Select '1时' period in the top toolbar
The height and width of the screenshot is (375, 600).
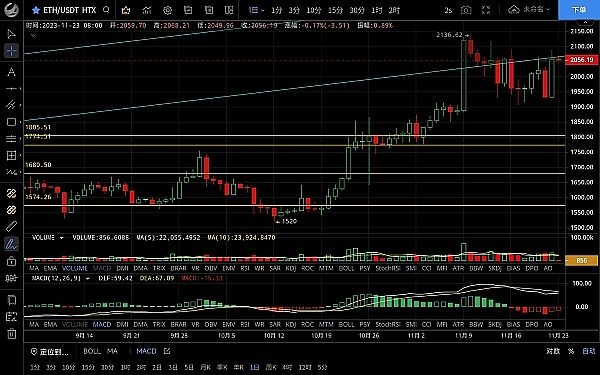tap(377, 10)
